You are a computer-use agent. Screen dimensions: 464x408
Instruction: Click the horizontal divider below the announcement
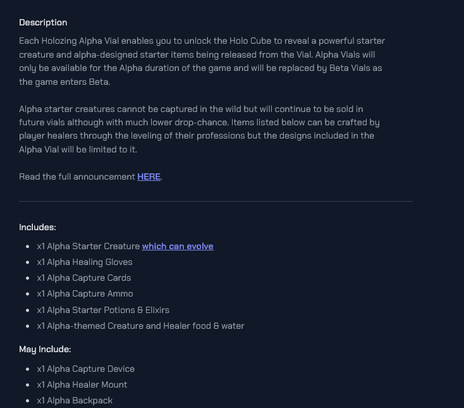point(216,201)
